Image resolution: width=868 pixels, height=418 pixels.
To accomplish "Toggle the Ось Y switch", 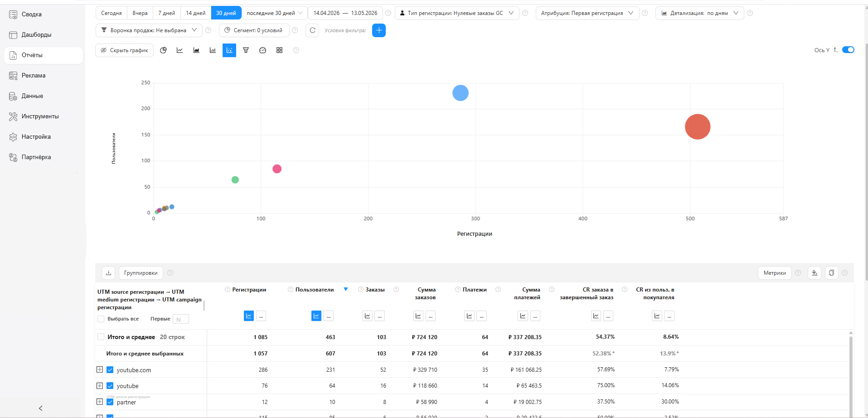I will [848, 50].
